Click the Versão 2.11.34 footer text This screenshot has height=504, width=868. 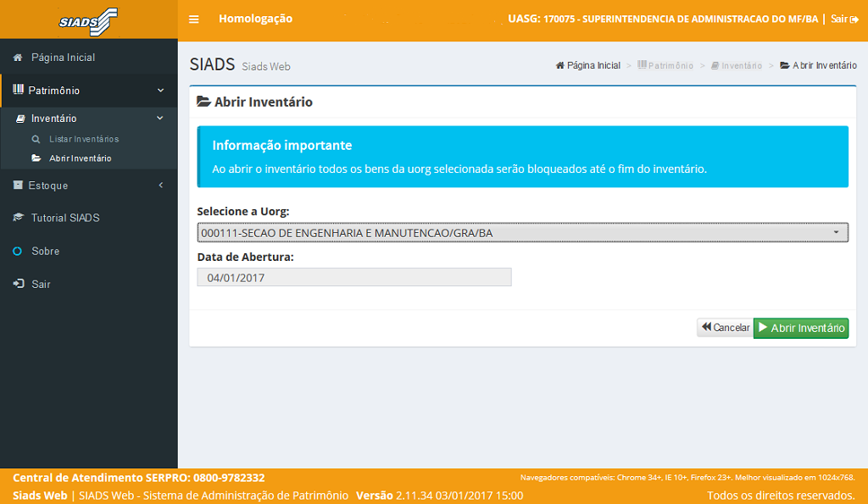[x=440, y=496]
